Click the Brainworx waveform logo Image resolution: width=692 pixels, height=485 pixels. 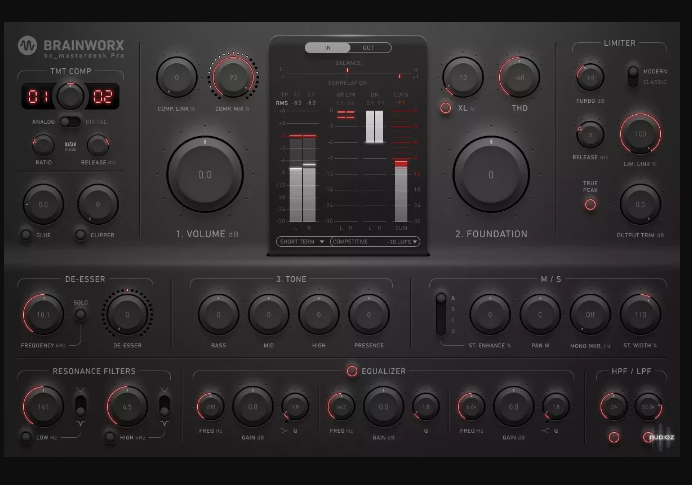[x=27, y=45]
